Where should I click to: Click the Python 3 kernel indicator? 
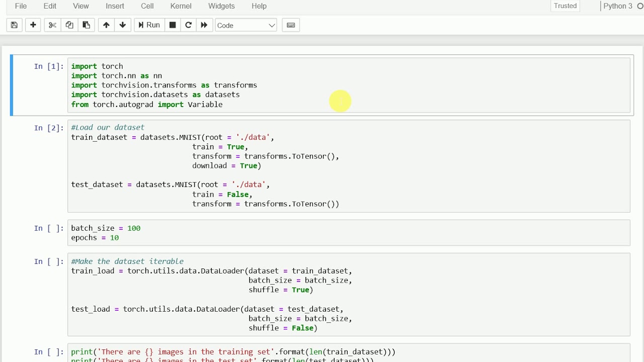pos(623,6)
